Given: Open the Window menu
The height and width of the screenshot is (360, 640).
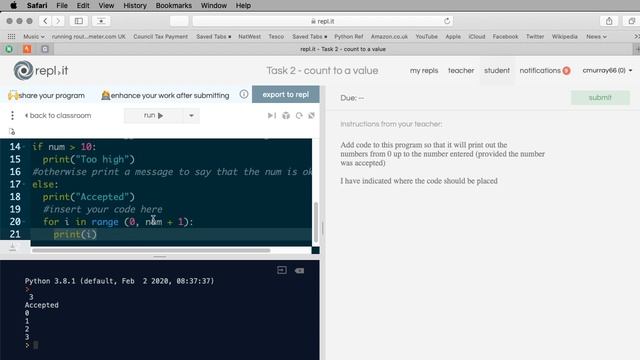Looking at the screenshot, I should (214, 5).
